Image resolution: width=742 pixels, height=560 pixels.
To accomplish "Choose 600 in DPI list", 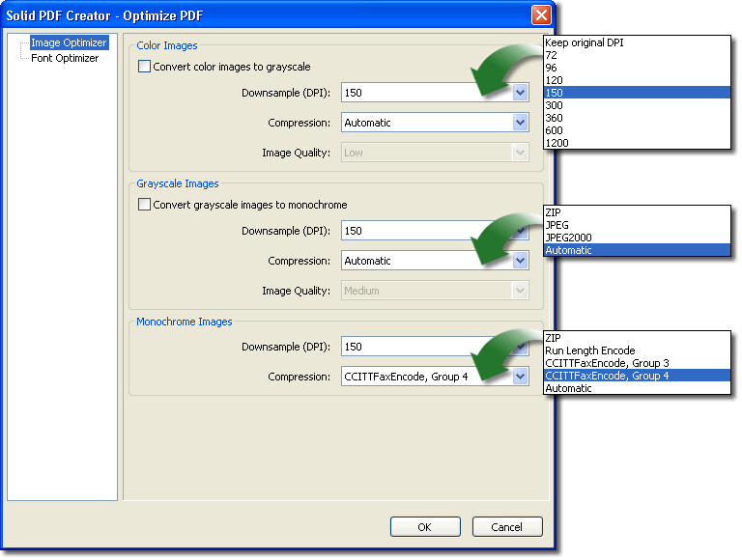I will pyautogui.click(x=637, y=130).
